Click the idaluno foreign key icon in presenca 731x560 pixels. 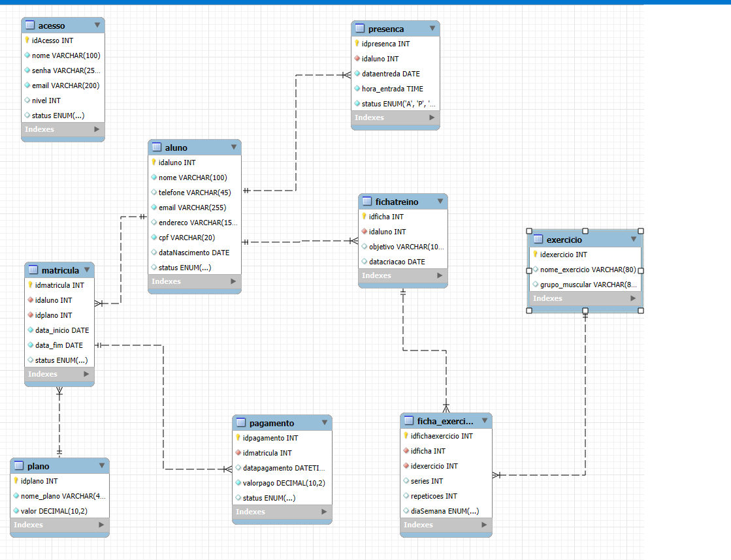pyautogui.click(x=357, y=59)
